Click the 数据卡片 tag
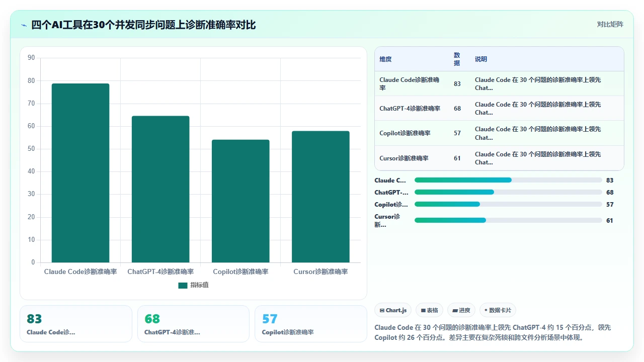The image size is (644, 362). [498, 310]
